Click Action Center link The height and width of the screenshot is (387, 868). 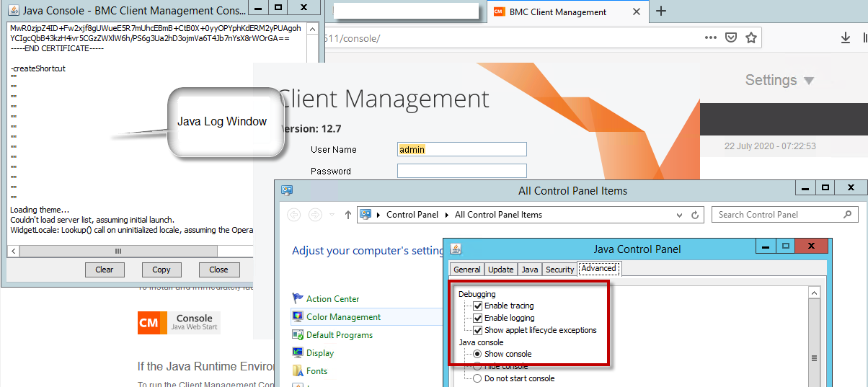[x=332, y=299]
